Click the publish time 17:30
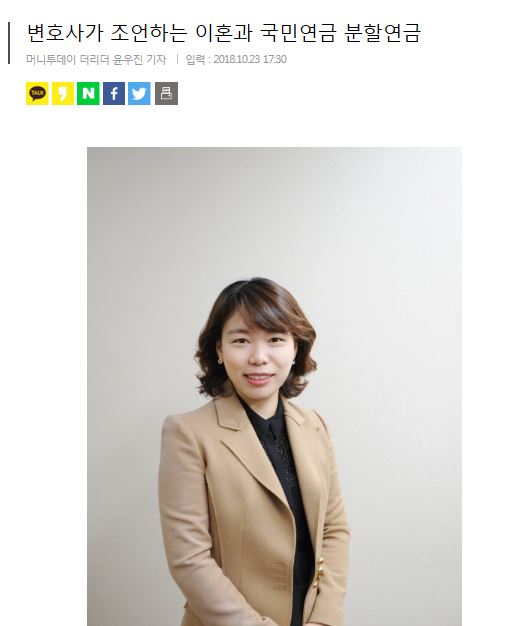 (275, 59)
